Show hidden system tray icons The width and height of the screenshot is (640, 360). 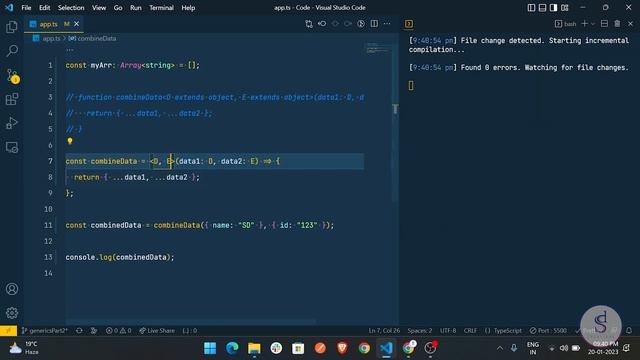tap(500, 348)
